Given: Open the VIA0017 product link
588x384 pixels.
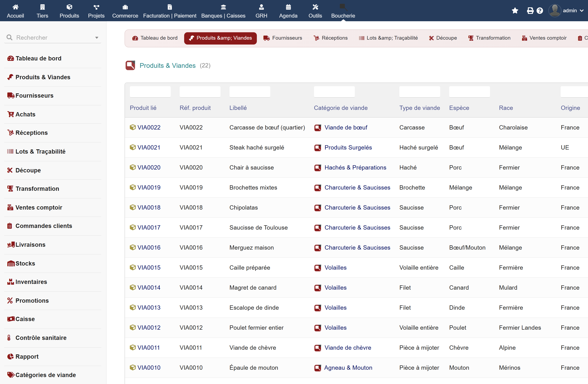Looking at the screenshot, I should coord(149,227).
